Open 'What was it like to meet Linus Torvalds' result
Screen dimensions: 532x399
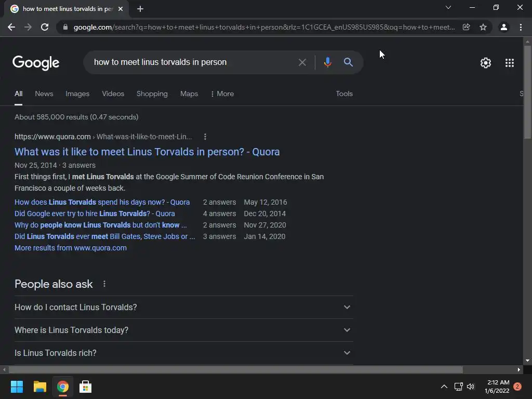(x=147, y=152)
